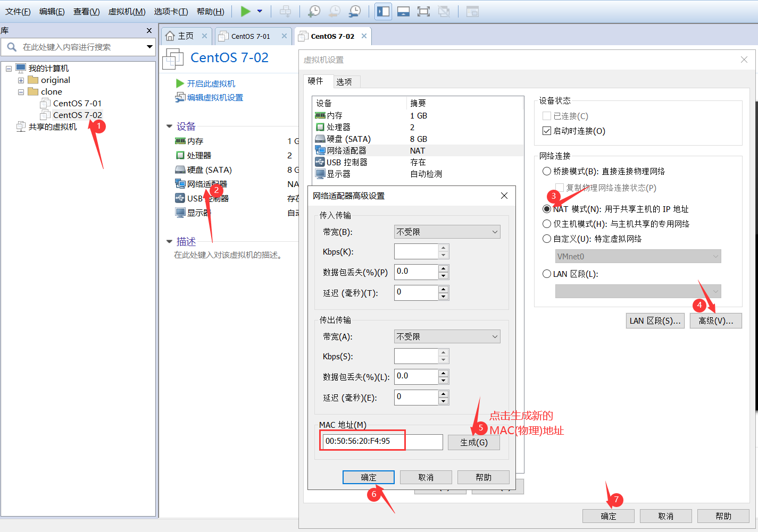Select the 自定义(U) radio button
This screenshot has width=758, height=532.
(547, 239)
